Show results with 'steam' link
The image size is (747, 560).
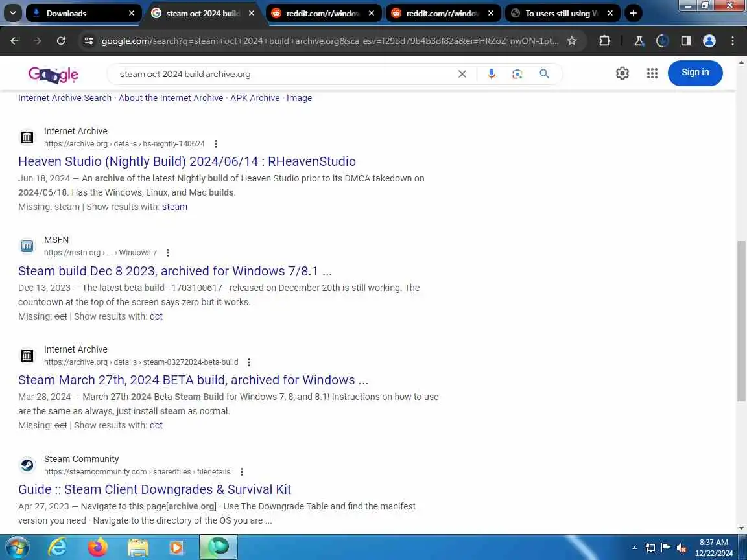174,207
